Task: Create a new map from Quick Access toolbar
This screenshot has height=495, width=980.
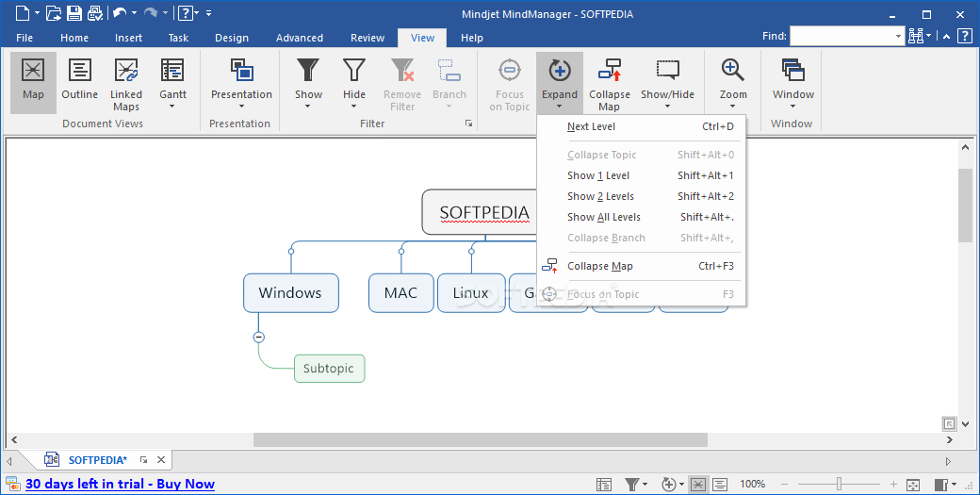Action: click(24, 12)
